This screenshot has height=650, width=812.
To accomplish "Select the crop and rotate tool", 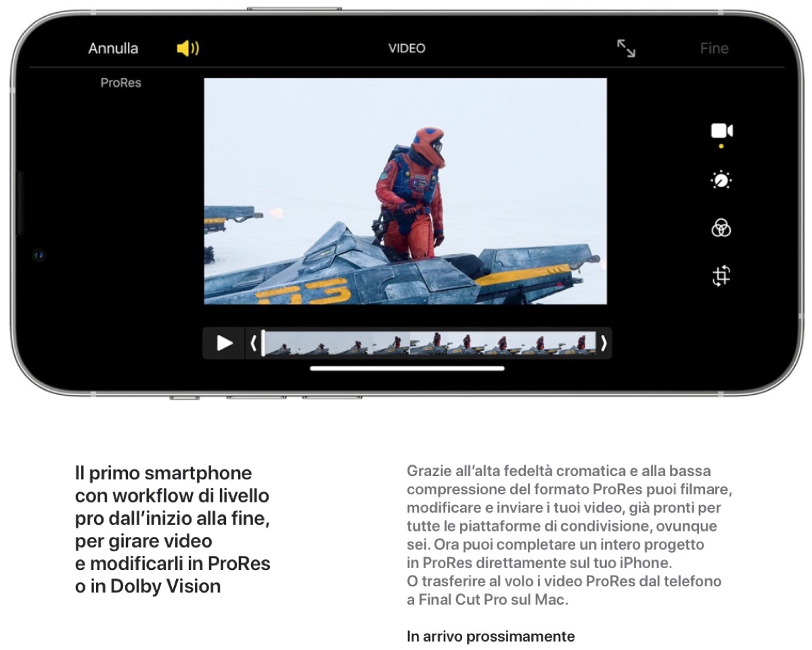I will point(721,276).
